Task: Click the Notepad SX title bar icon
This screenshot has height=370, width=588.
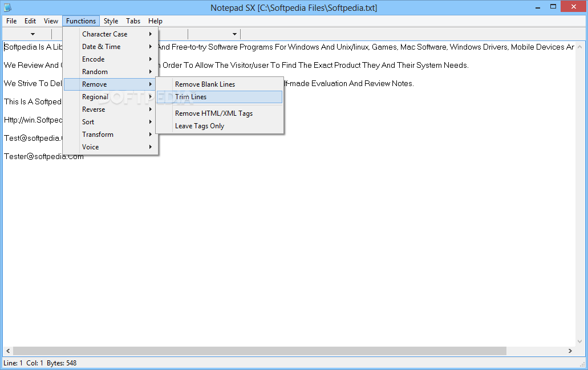Action: pyautogui.click(x=7, y=7)
